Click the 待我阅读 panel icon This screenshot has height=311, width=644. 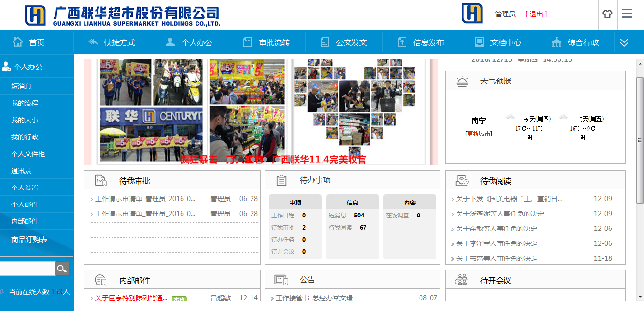click(462, 181)
